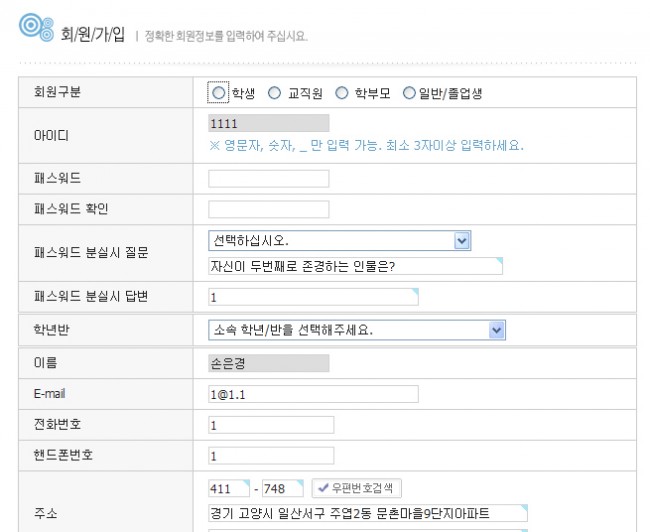Choose the 학부모 radio option
This screenshot has height=532, width=650.
[x=341, y=93]
